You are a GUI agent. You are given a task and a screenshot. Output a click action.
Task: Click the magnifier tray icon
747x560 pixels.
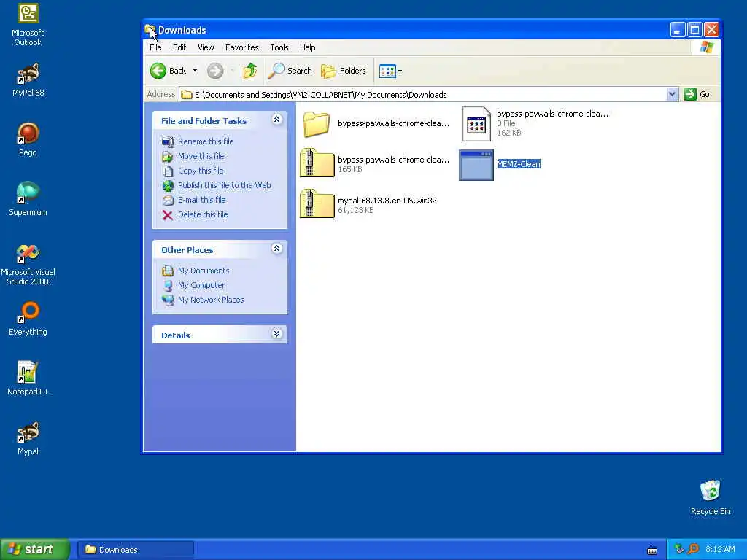click(693, 550)
